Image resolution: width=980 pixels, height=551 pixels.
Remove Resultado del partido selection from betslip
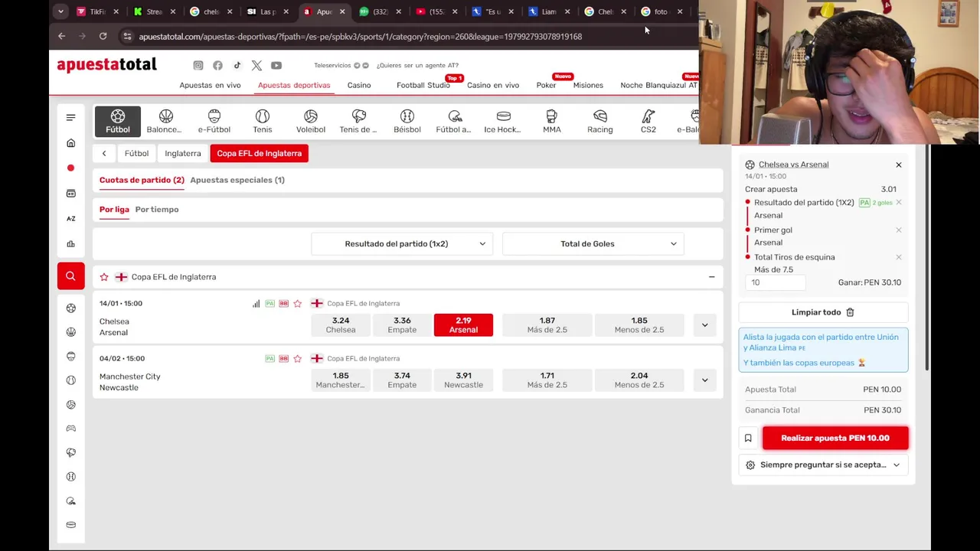(x=899, y=203)
